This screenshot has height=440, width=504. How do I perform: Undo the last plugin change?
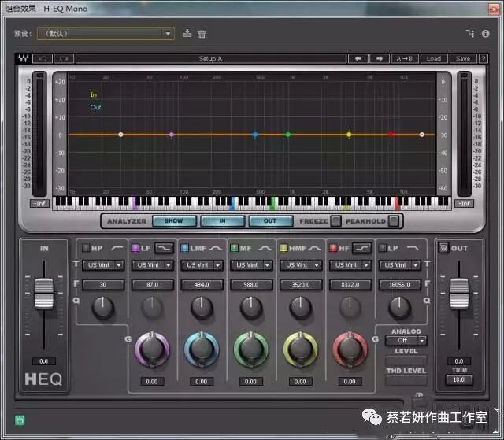pos(43,59)
